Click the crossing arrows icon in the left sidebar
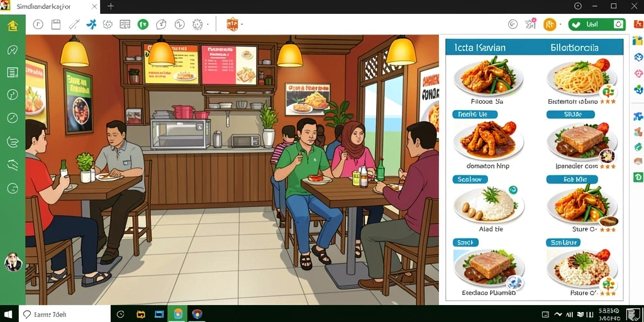This screenshot has height=322, width=644. pyautogui.click(x=13, y=165)
